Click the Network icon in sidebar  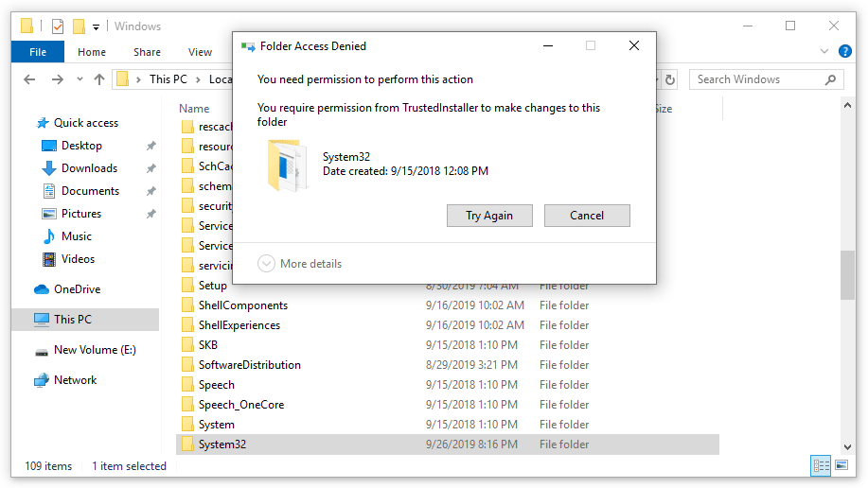tap(42, 380)
